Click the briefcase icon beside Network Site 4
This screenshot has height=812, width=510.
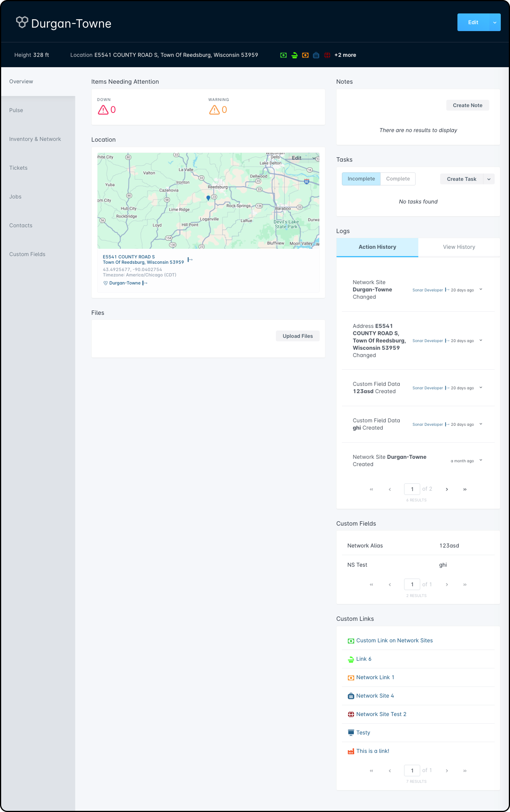point(351,696)
